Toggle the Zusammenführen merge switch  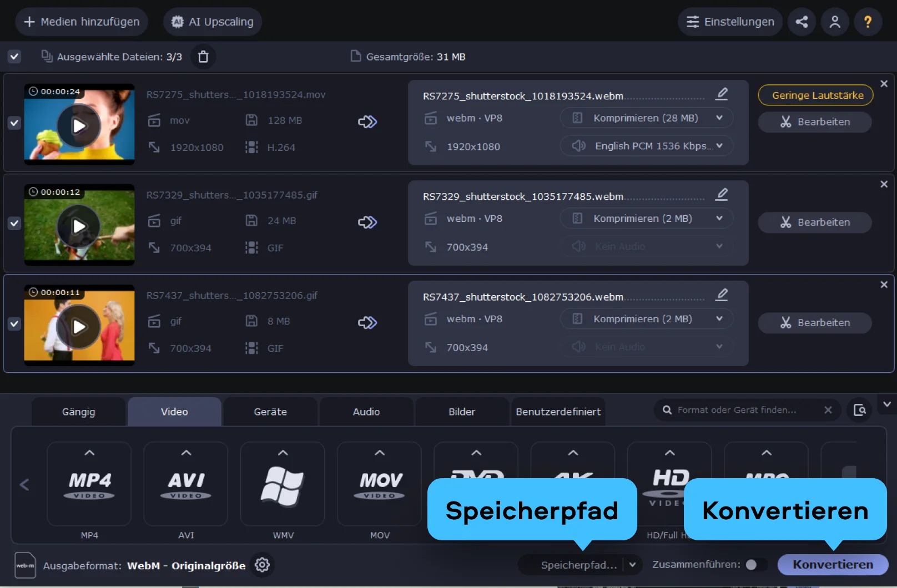point(755,565)
